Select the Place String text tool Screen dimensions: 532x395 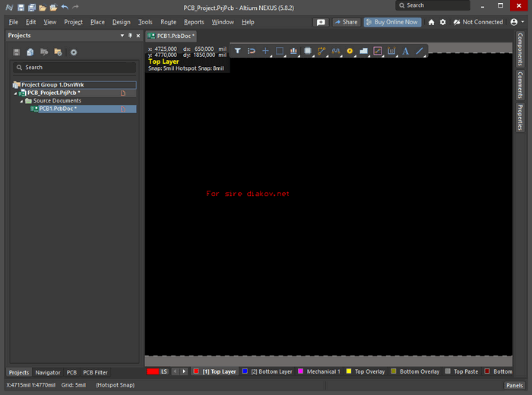405,52
